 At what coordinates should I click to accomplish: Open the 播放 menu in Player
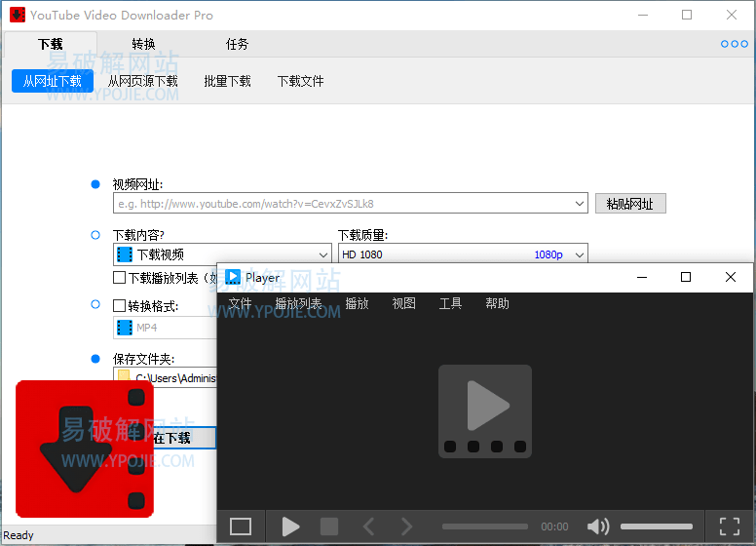click(357, 304)
